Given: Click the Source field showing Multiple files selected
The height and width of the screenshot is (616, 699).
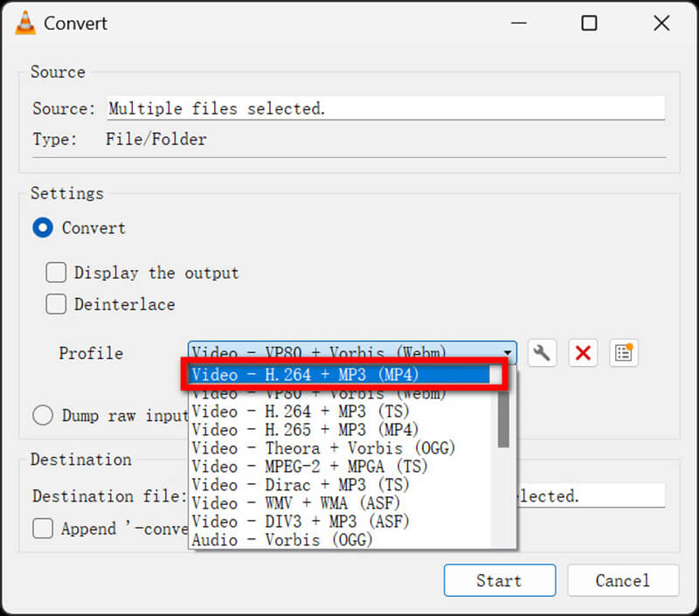Looking at the screenshot, I should point(386,108).
